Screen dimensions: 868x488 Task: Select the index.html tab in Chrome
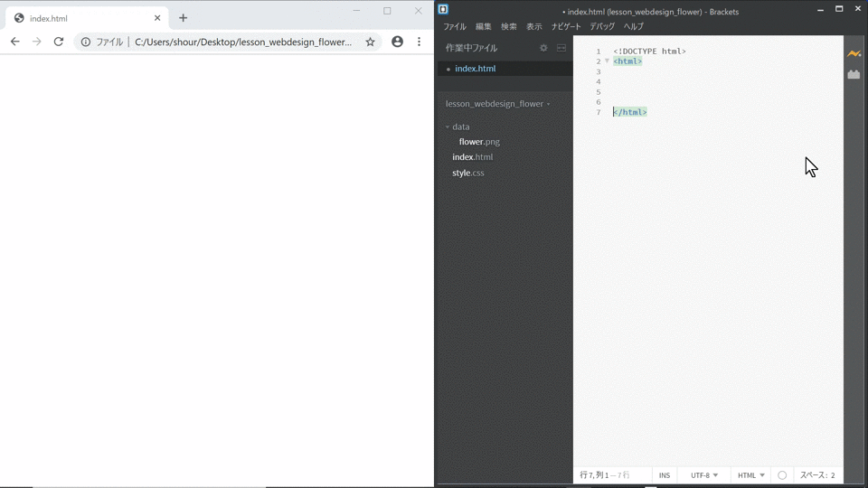pos(88,18)
